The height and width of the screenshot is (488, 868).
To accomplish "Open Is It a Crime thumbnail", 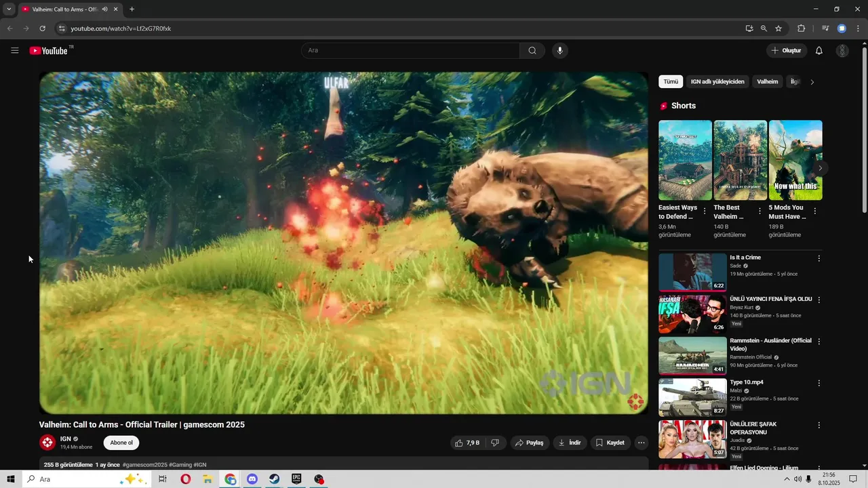I will [x=692, y=272].
